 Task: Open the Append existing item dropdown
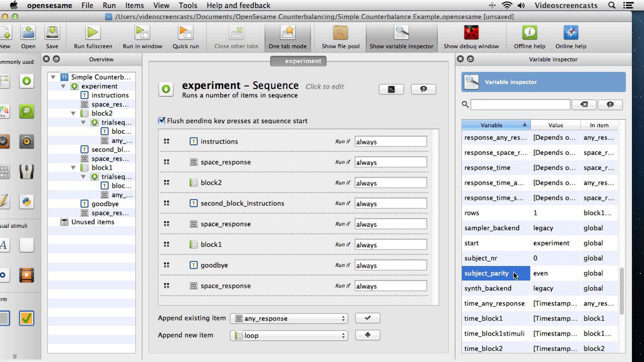click(289, 318)
